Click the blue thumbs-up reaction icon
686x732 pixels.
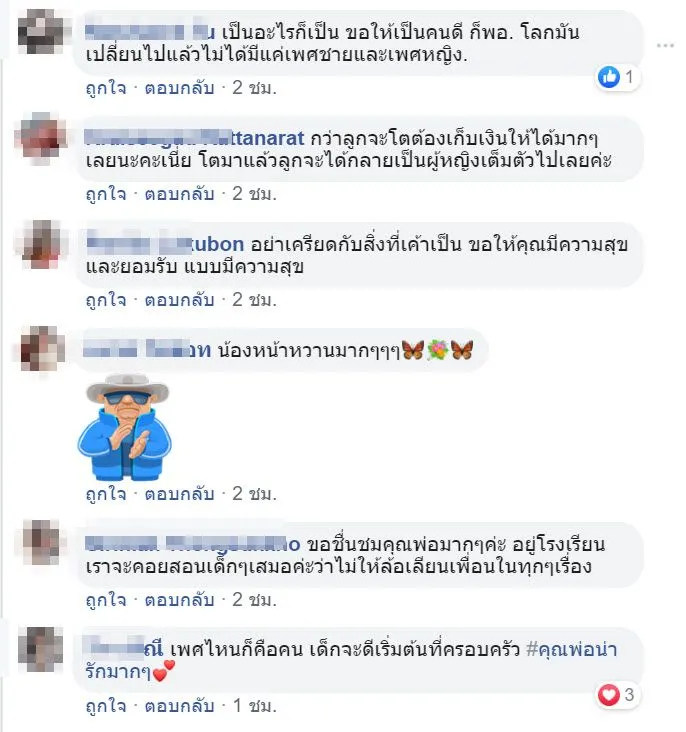point(609,77)
